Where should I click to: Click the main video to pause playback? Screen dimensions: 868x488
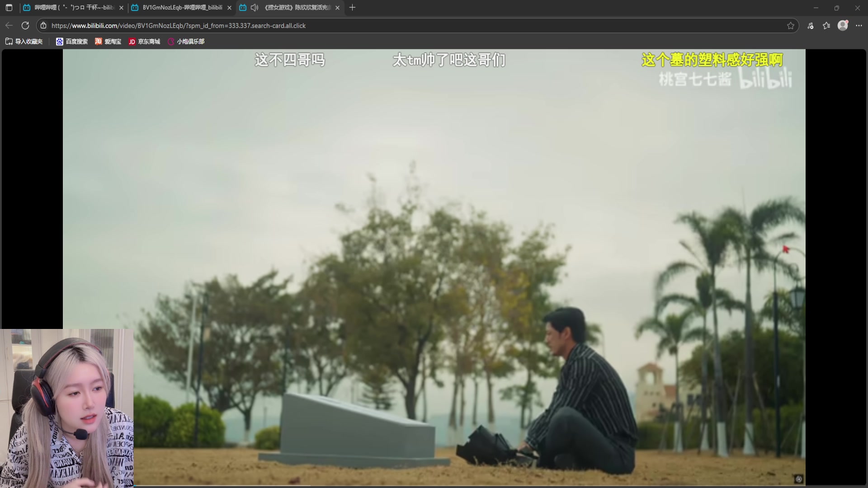434,267
